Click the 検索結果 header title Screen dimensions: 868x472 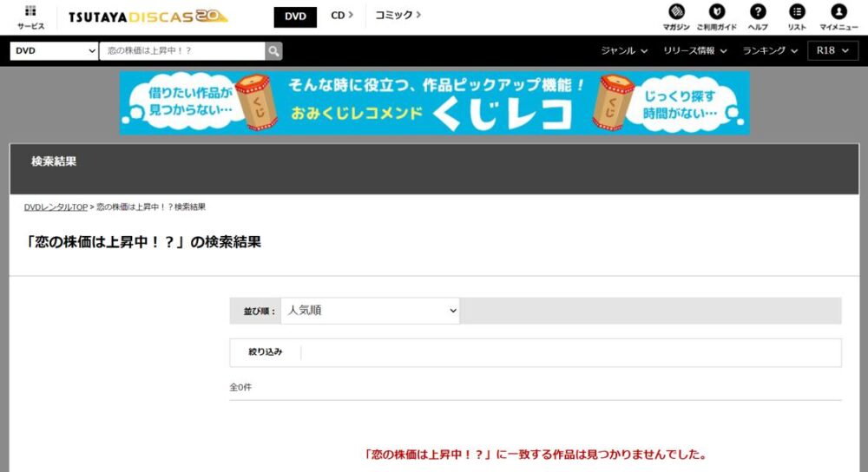coord(54,161)
